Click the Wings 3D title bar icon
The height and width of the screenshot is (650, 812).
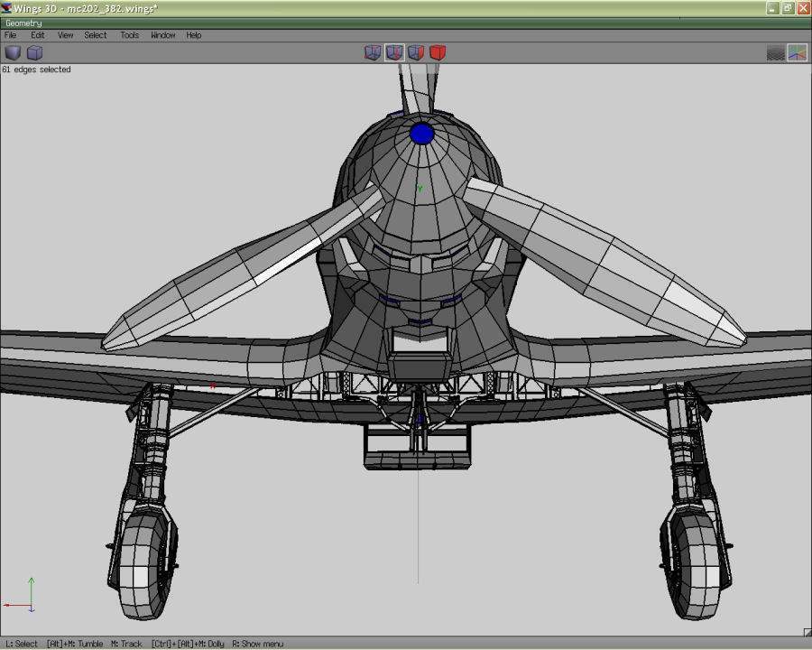(x=7, y=8)
